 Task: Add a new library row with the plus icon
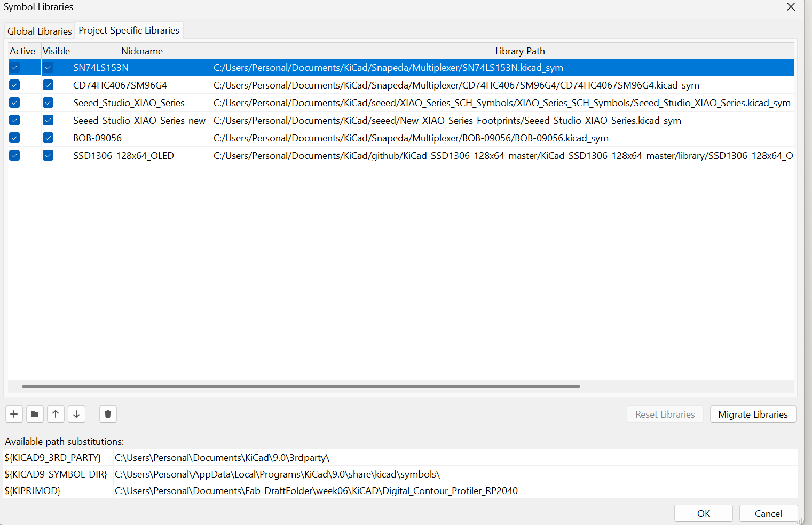[x=14, y=414]
